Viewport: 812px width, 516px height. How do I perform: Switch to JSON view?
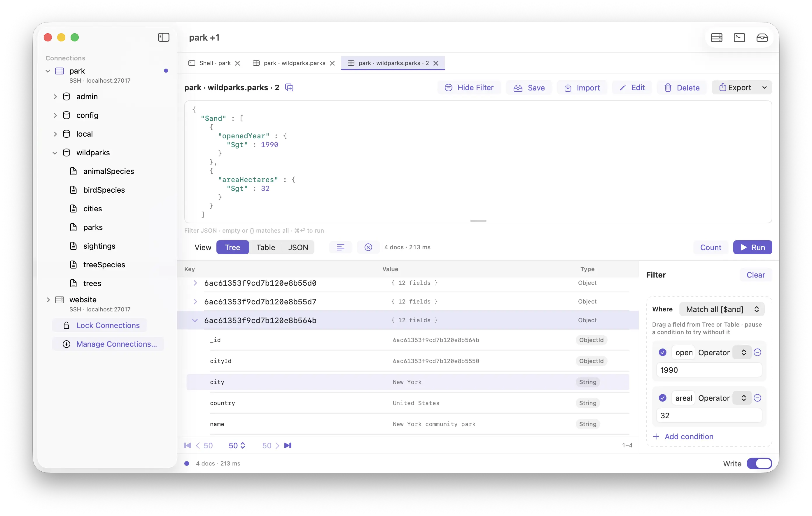pos(298,247)
